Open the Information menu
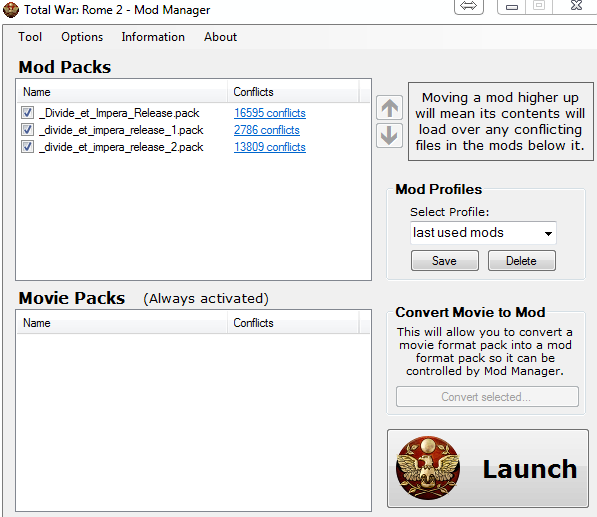597x517 pixels. (153, 37)
